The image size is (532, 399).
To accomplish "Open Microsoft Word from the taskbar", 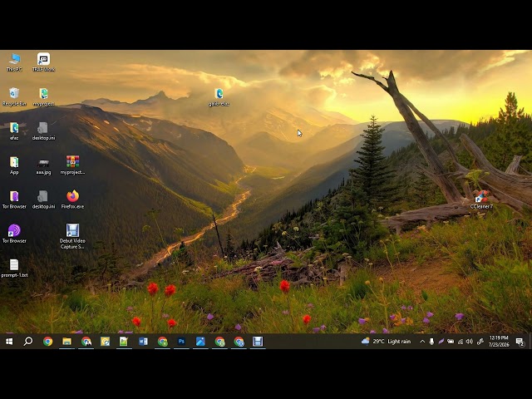I will pos(143,342).
